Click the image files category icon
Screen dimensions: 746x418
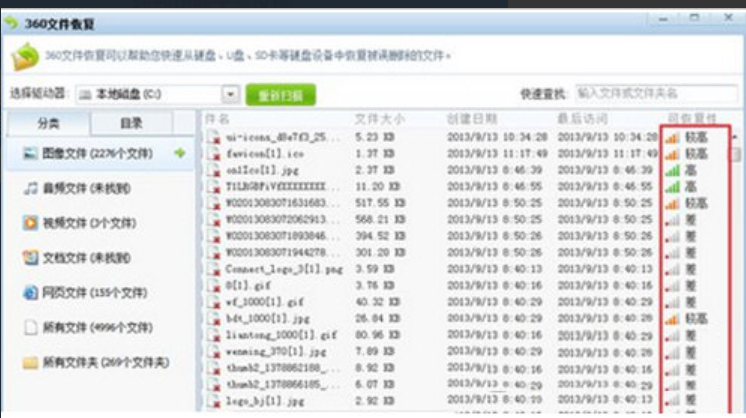click(x=30, y=153)
